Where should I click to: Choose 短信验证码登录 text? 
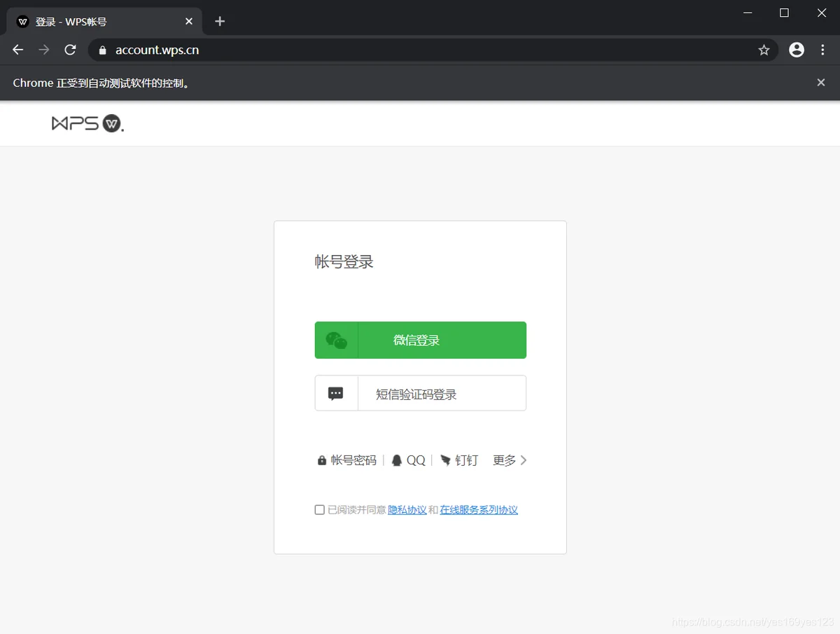point(416,394)
